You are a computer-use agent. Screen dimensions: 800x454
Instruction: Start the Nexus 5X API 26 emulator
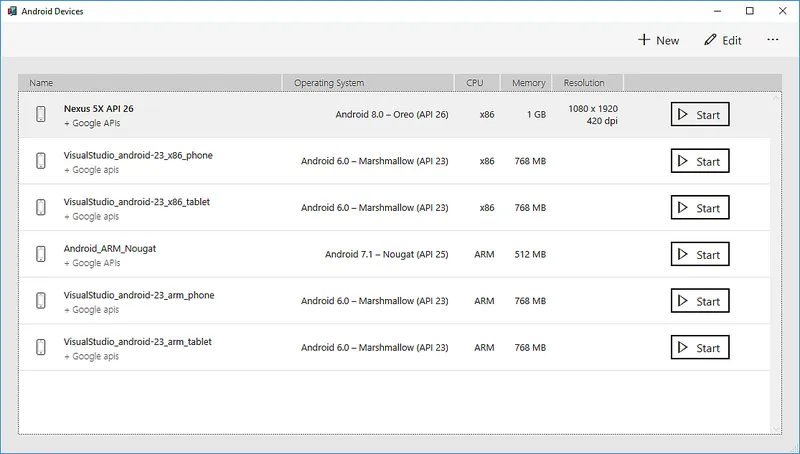pos(700,114)
